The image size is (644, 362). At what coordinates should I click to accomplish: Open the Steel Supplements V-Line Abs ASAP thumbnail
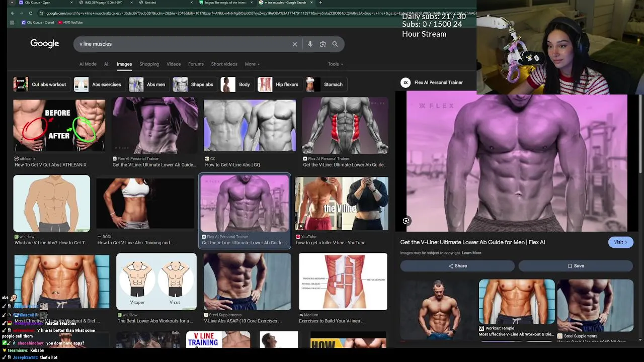point(247,282)
